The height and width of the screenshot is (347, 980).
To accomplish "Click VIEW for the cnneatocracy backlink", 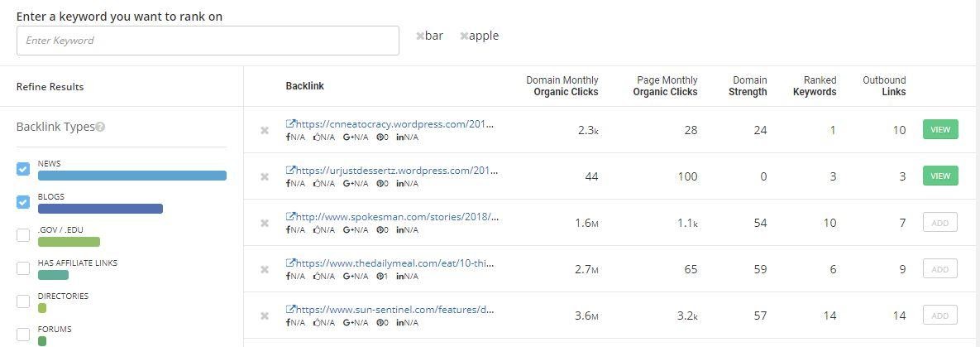I will pyautogui.click(x=940, y=130).
